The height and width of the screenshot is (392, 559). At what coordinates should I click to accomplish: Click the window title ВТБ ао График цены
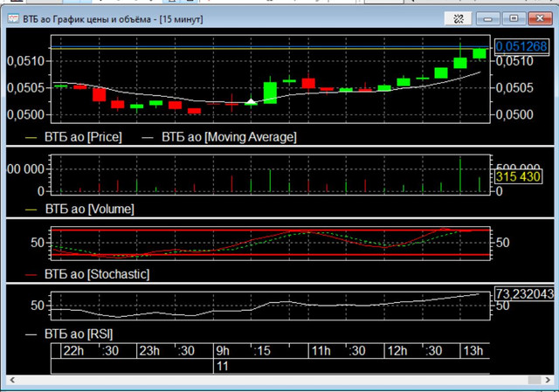pyautogui.click(x=113, y=19)
